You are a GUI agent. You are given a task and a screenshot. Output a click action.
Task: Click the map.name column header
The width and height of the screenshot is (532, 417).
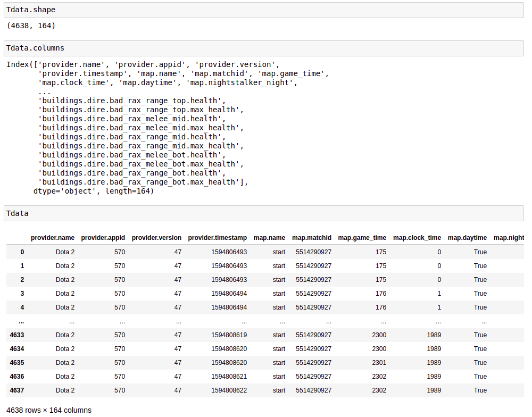[269, 238]
